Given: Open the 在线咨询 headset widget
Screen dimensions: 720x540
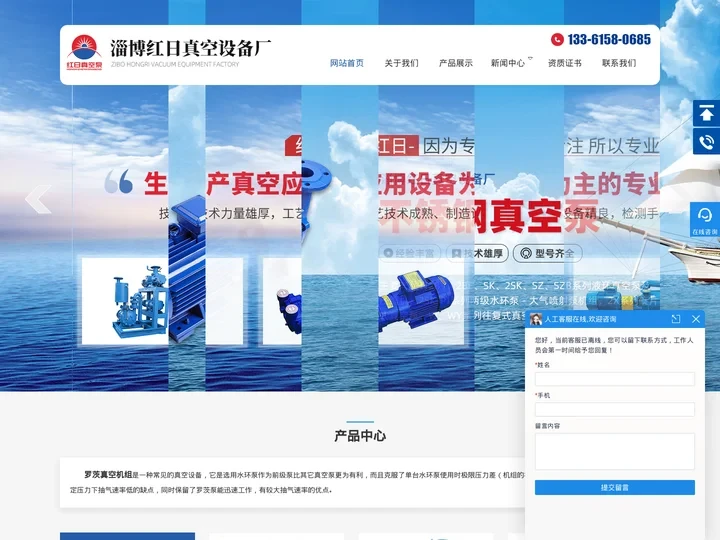Looking at the screenshot, I should point(705,219).
